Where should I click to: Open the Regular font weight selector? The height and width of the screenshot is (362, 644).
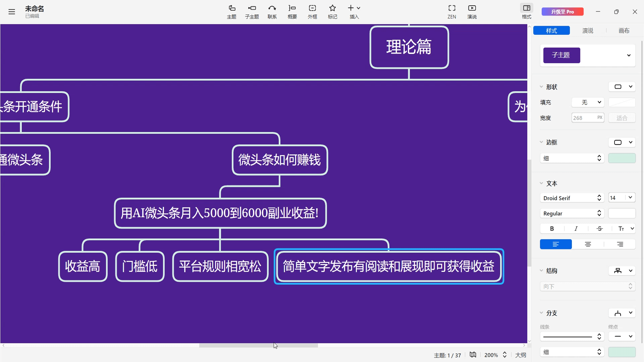[572, 213]
